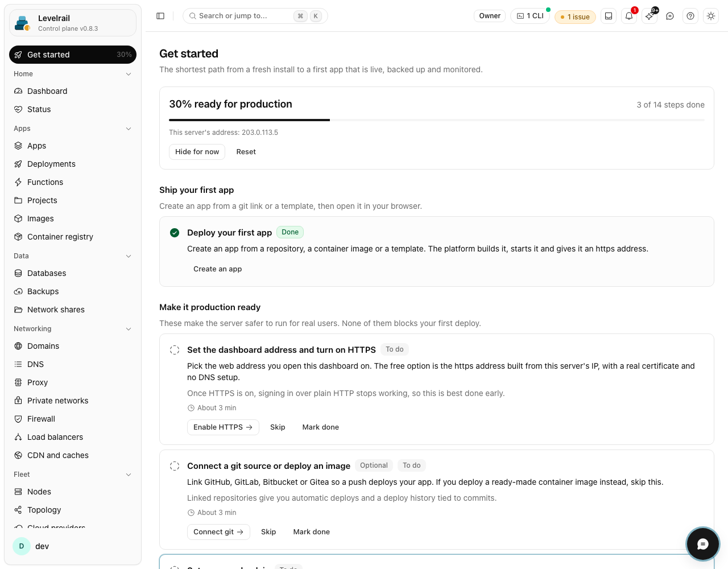Click the Optional tag on git step
Viewport: 728px width, 569px height.
374,465
